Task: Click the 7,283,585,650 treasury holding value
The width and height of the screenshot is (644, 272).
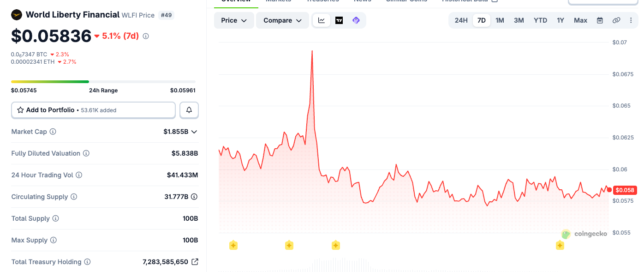Action: [165, 262]
